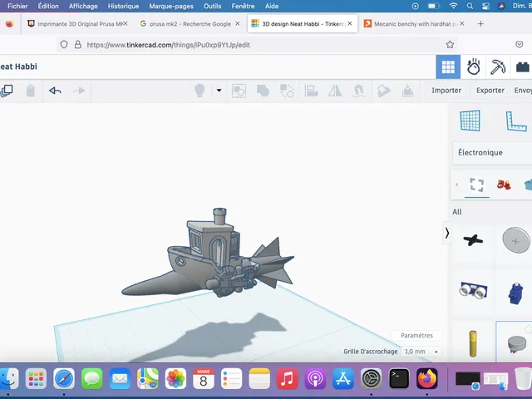Click the site security shield icon
Image resolution: width=532 pixels, height=399 pixels.
(64, 44)
